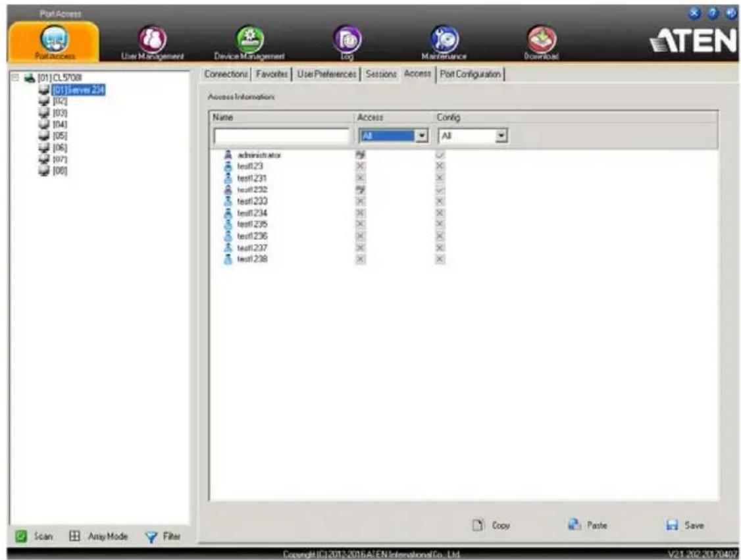Toggle Config checkbox for administrator
Screen dimensions: 741x560
click(440, 155)
